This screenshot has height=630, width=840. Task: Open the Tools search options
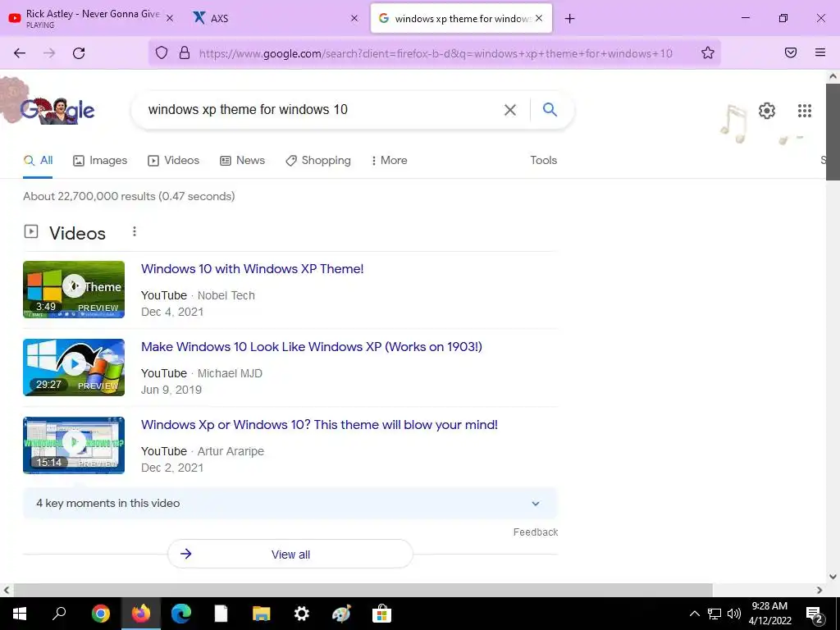tap(543, 160)
